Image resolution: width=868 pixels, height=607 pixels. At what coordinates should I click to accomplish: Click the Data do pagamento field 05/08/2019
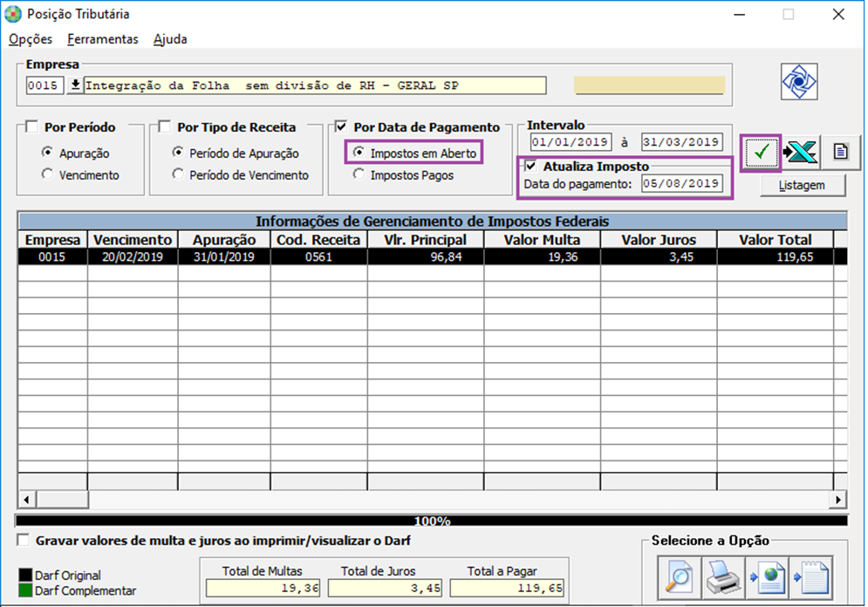(682, 183)
